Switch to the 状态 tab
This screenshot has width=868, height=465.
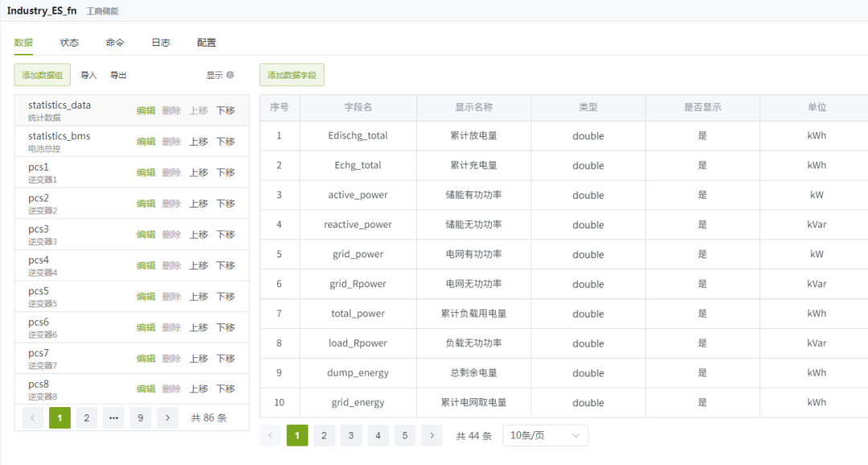tap(69, 43)
